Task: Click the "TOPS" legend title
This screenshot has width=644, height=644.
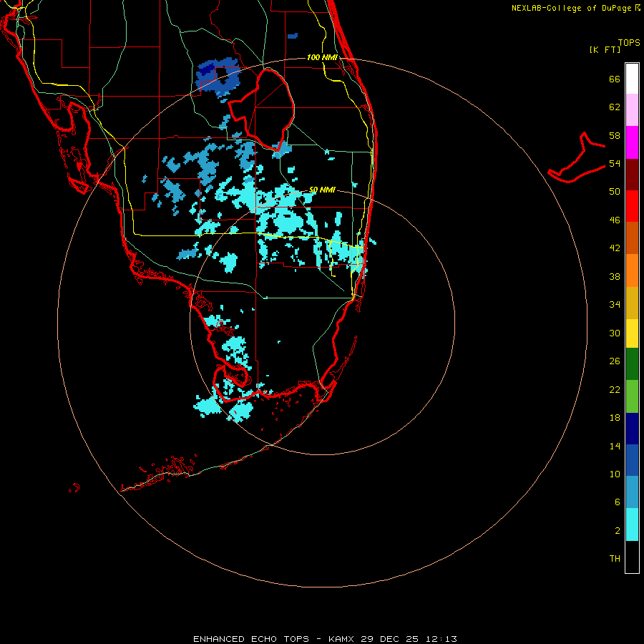Action: pos(629,42)
